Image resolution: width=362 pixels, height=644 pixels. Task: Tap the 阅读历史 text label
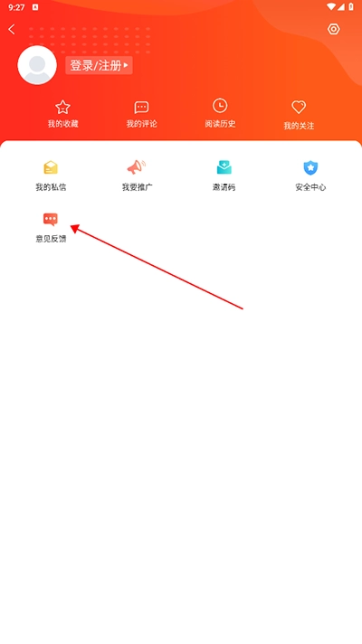pos(220,124)
